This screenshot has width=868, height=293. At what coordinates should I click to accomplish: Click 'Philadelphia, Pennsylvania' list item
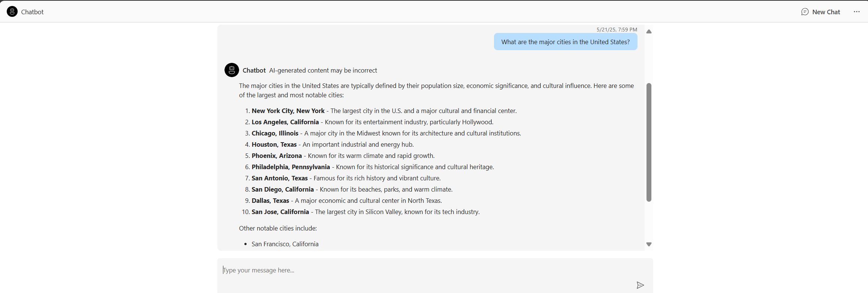[x=373, y=167]
